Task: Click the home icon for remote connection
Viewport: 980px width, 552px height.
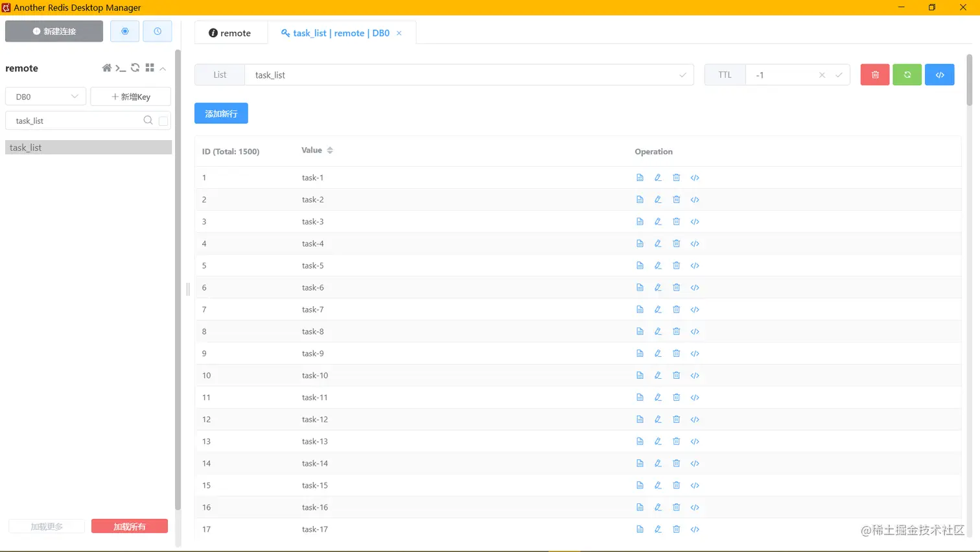Action: (x=107, y=68)
